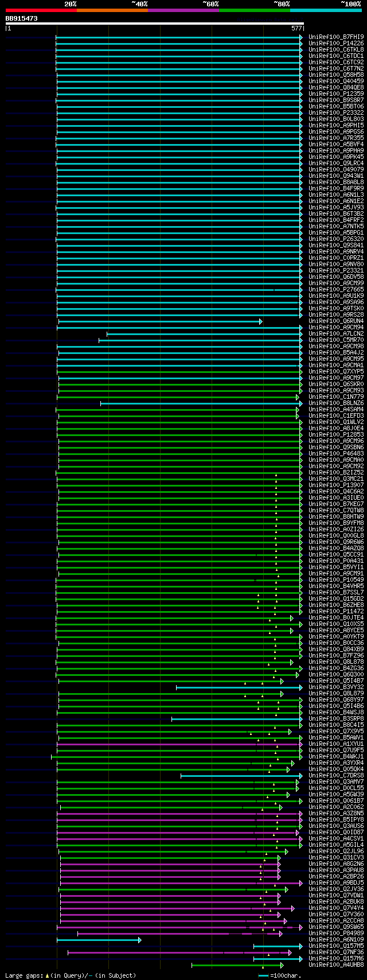Select the UniRef100_Q9R6W6 label
The image size is (367, 980).
click(336, 542)
